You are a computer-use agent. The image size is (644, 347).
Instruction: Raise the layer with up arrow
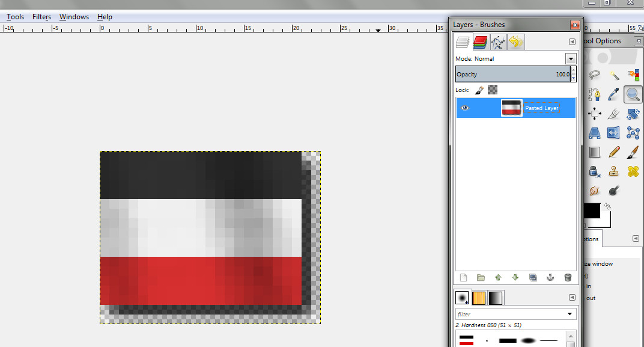click(x=497, y=278)
